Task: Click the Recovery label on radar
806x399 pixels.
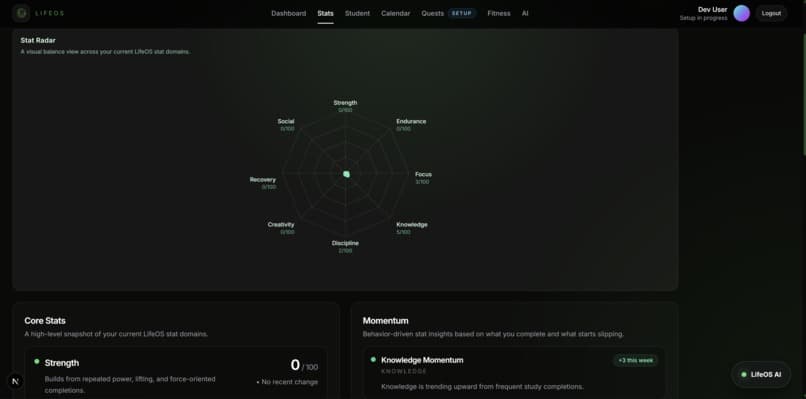Action: tap(263, 179)
